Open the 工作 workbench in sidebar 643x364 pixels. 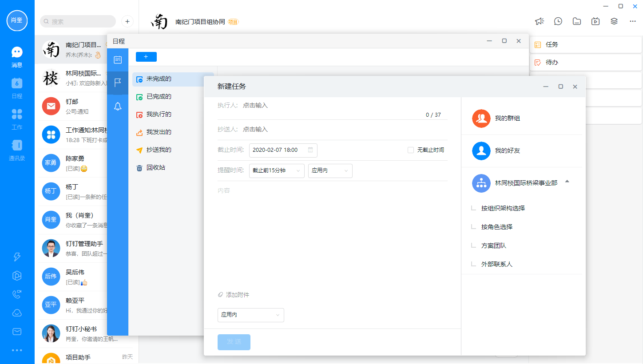point(17,119)
